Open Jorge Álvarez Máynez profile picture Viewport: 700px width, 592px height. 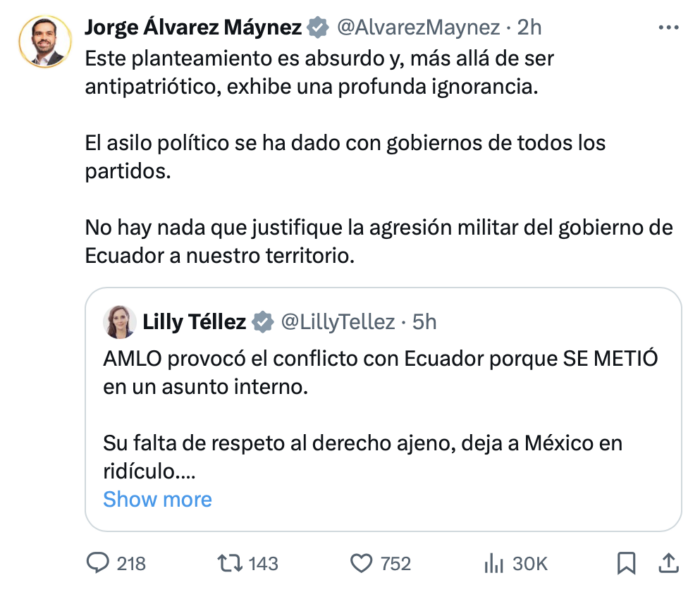(x=45, y=42)
